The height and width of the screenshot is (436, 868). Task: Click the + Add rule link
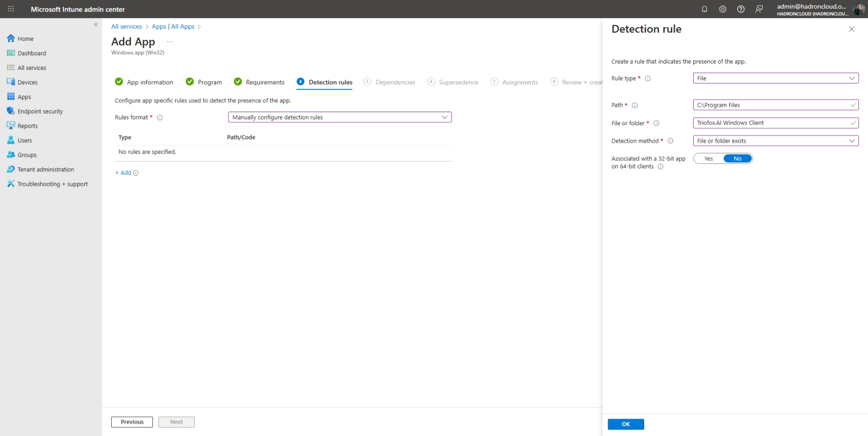click(123, 173)
